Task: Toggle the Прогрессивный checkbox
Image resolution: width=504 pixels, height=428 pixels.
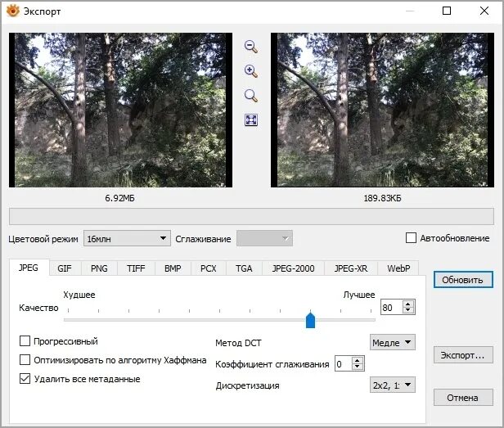Action: click(x=25, y=341)
